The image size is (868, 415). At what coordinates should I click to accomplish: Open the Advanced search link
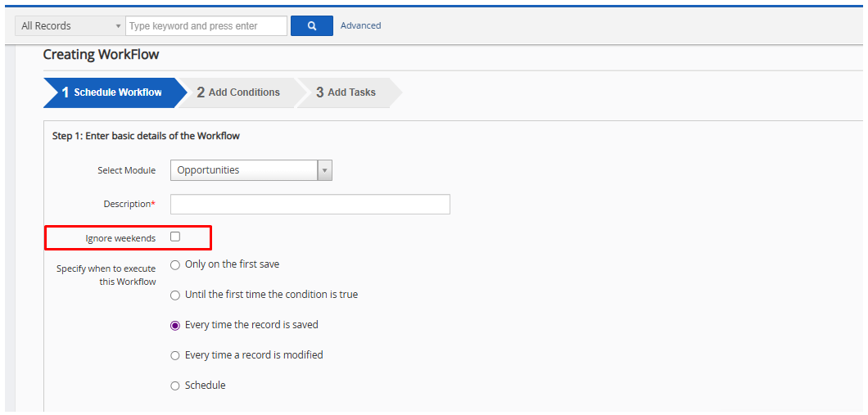[x=360, y=26]
